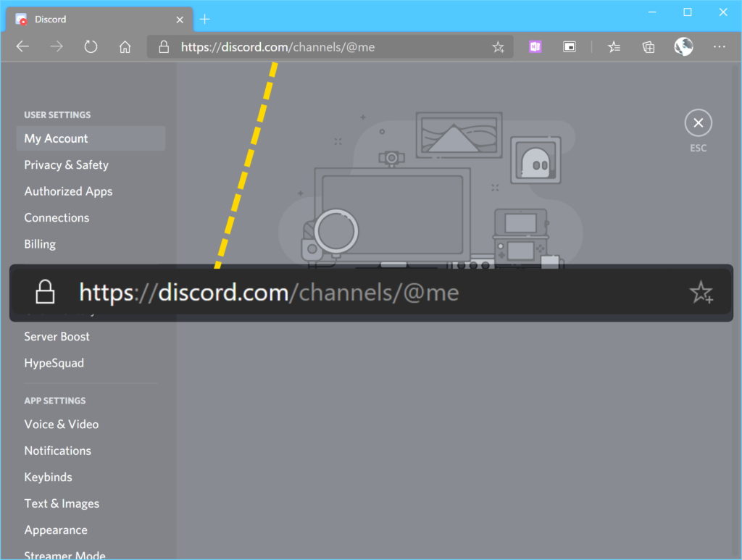Reload the Discord page
The width and height of the screenshot is (742, 560).
pyautogui.click(x=91, y=47)
